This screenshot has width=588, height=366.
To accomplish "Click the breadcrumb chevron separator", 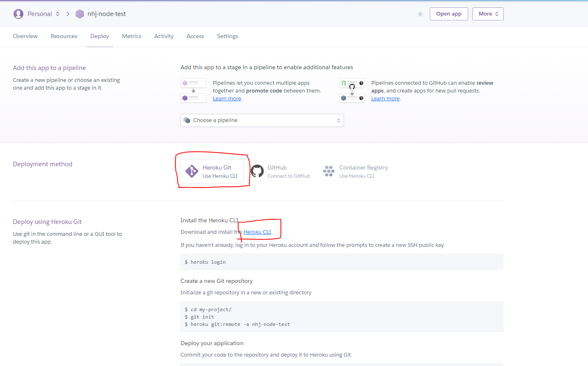I will click(x=68, y=14).
